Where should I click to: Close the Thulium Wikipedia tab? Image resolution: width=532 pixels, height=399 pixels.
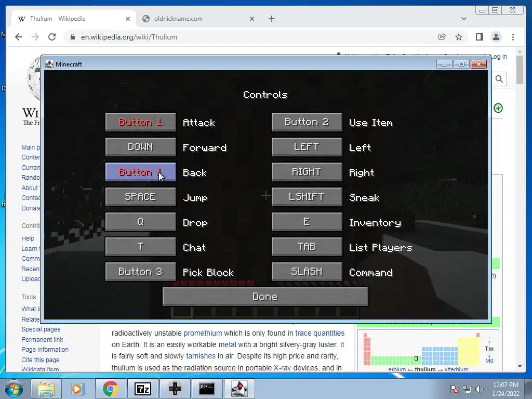128,19
